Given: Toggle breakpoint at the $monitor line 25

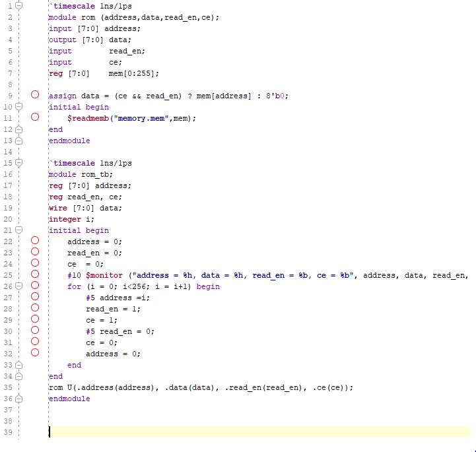Looking at the screenshot, I should click(35, 274).
